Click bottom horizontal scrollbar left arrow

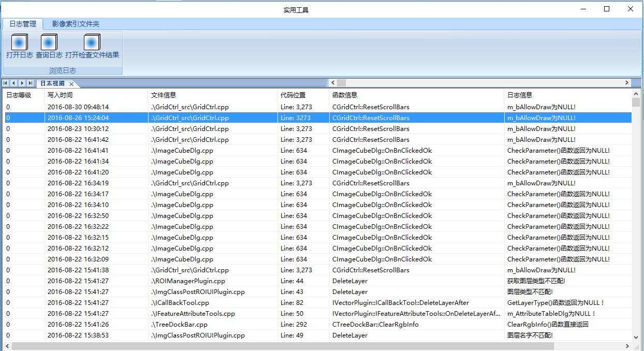[8, 346]
